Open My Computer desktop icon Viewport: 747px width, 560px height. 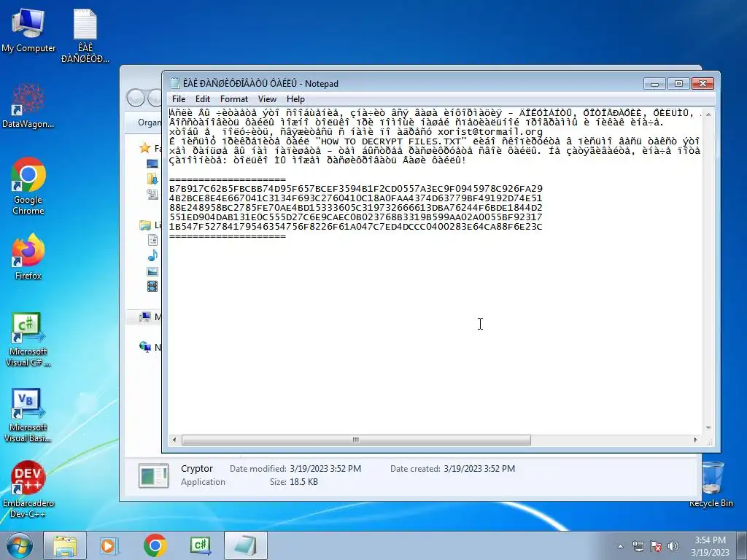pos(28,31)
